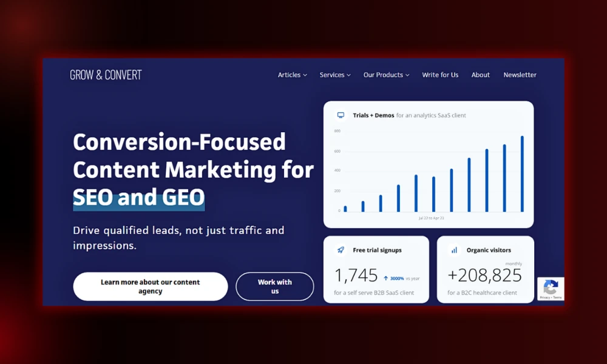Screen dimensions: 607x364
Task: Select the Trials + Demos analytics card
Action: [429, 164]
